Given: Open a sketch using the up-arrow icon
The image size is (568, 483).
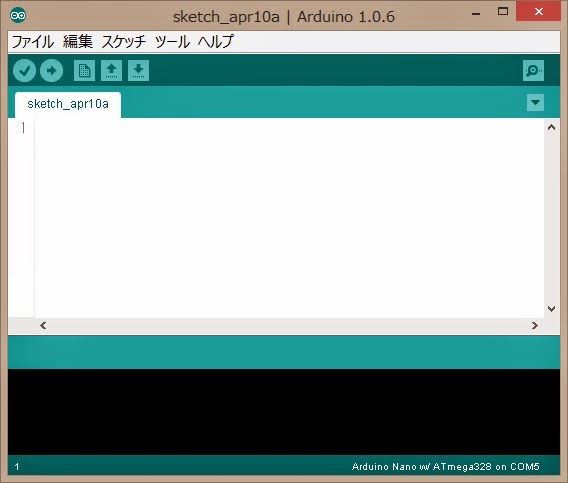Looking at the screenshot, I should 111,70.
